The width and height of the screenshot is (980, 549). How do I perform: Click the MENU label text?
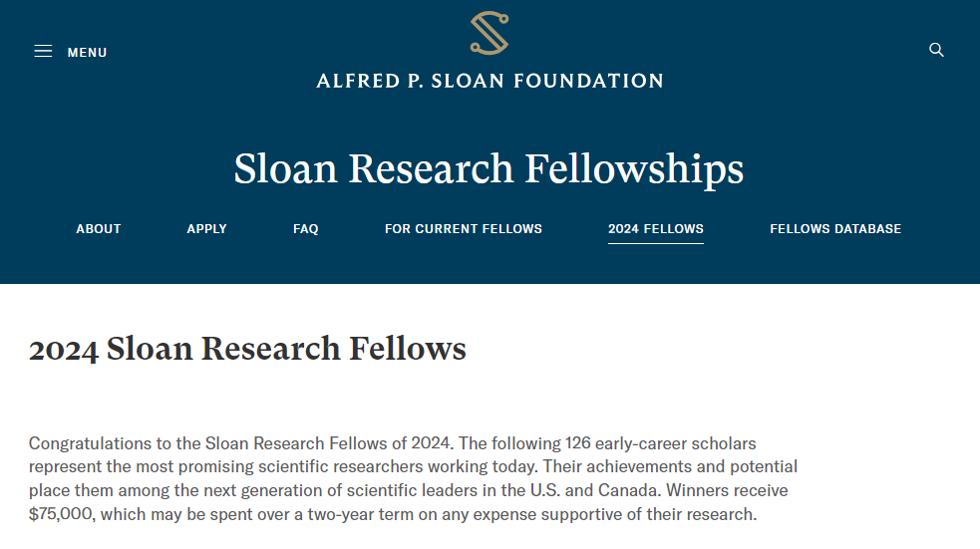(88, 53)
